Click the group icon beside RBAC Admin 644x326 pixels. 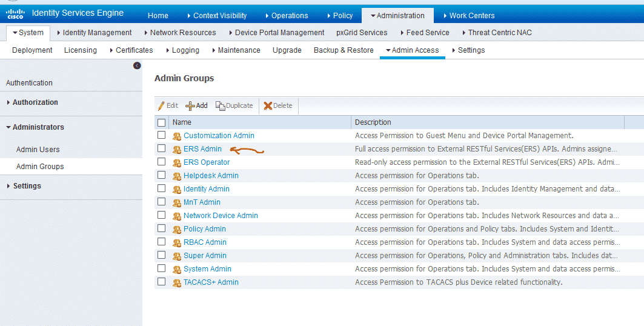click(x=177, y=243)
